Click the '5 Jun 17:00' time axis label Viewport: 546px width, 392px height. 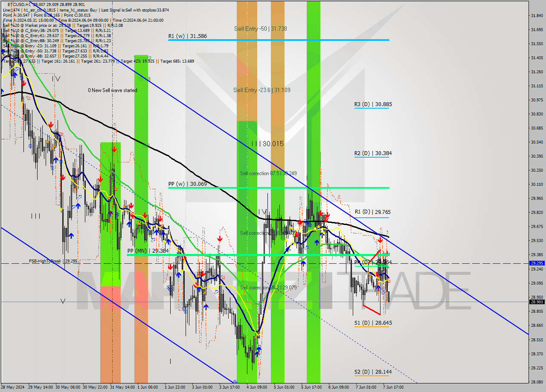(x=311, y=387)
